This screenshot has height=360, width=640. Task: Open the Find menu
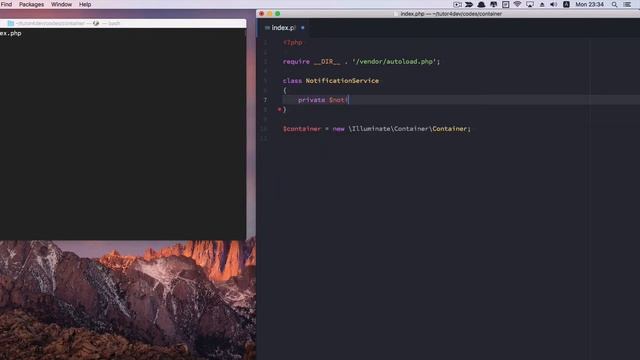(x=6, y=4)
